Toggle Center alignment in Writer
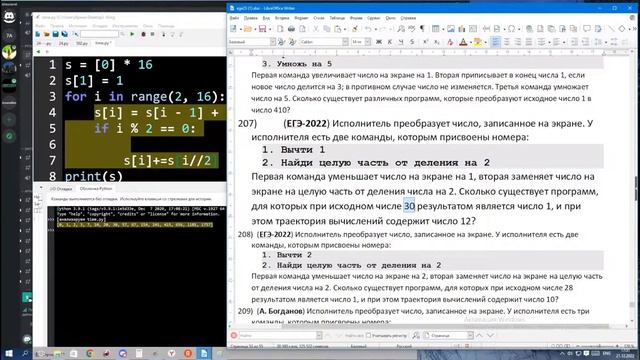This screenshot has height=360, width=640. coord(507,42)
